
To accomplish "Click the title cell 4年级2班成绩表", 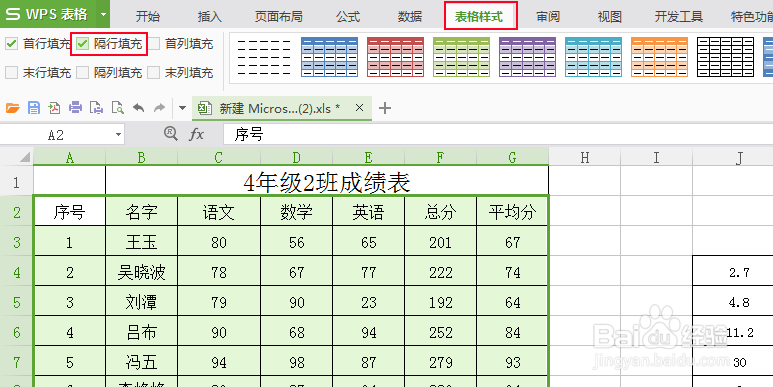I will click(327, 182).
